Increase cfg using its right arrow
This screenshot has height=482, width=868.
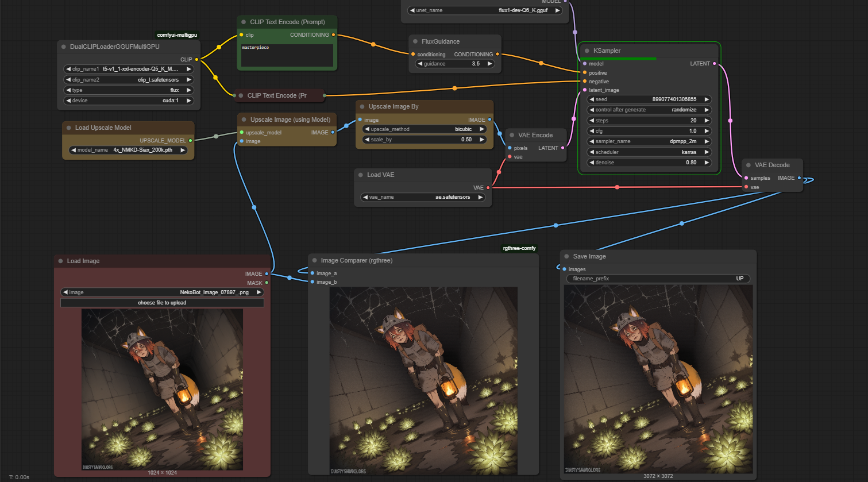[707, 131]
